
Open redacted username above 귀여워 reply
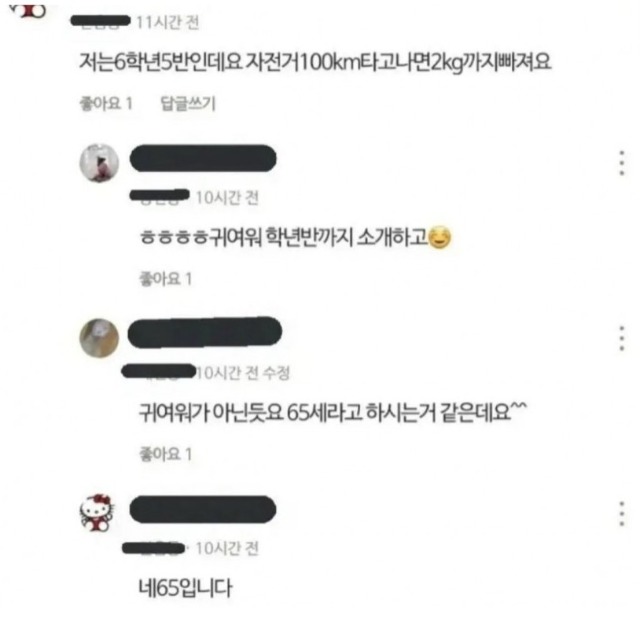(203, 158)
